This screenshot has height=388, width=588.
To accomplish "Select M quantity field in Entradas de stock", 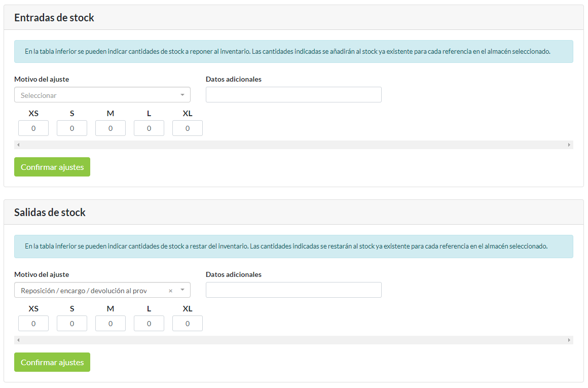I will 111,128.
